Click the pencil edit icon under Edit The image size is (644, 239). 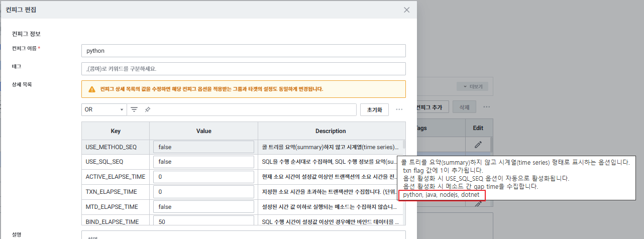(x=478, y=145)
